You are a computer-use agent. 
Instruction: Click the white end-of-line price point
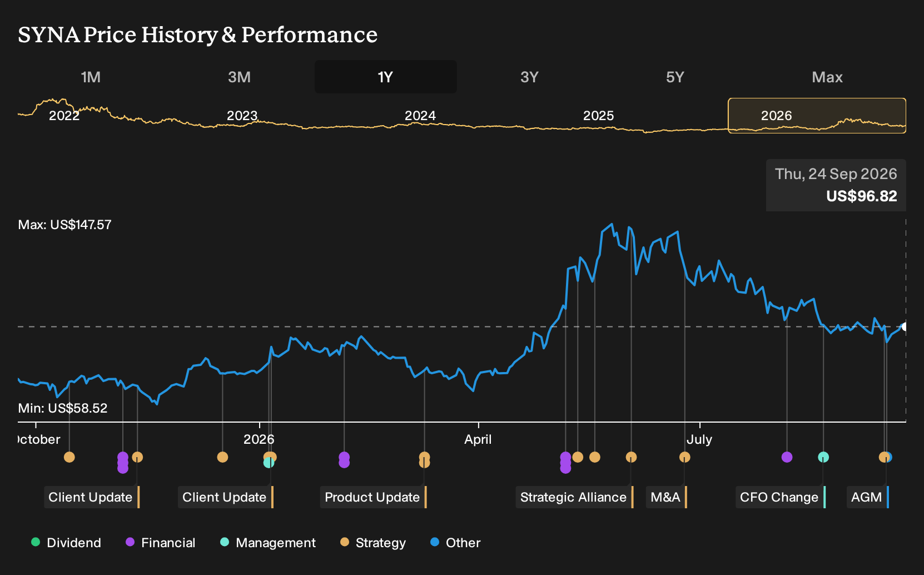point(905,326)
